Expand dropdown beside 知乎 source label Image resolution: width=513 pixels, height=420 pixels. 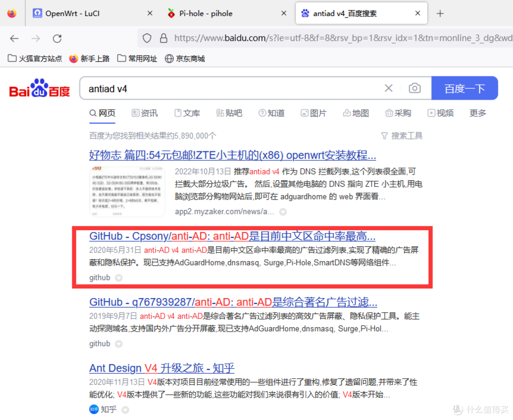click(125, 410)
